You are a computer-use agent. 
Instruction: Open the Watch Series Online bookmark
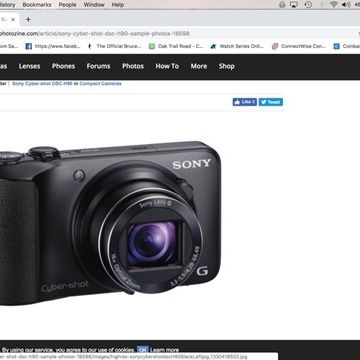(237, 46)
